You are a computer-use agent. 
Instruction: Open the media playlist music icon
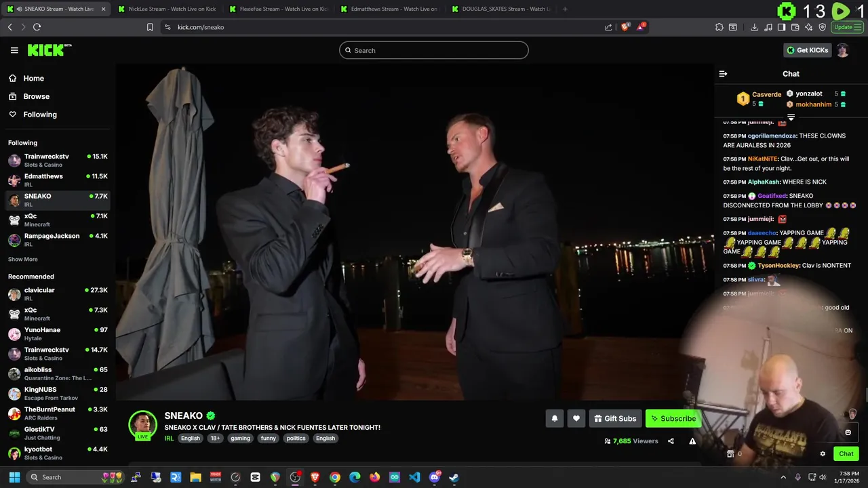(768, 27)
